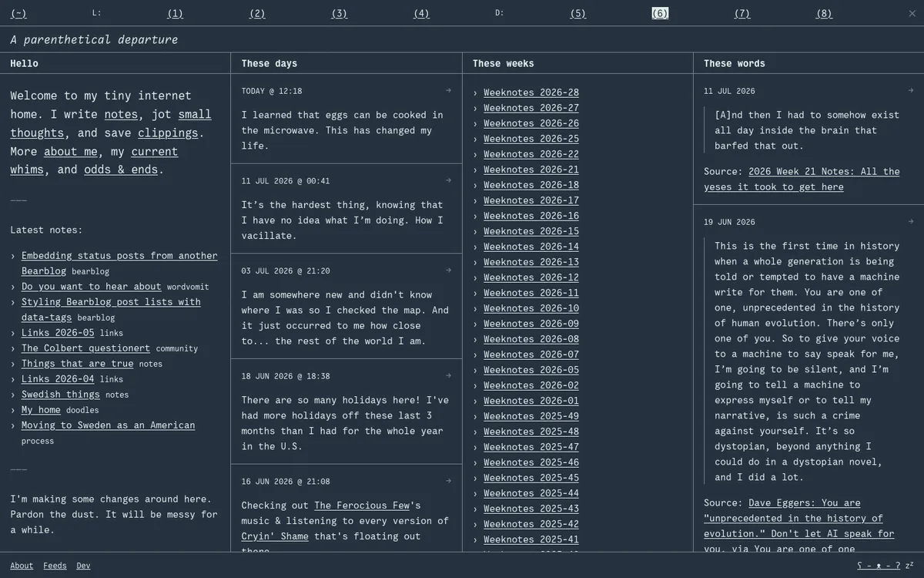Open the 'about me' link

tap(70, 151)
